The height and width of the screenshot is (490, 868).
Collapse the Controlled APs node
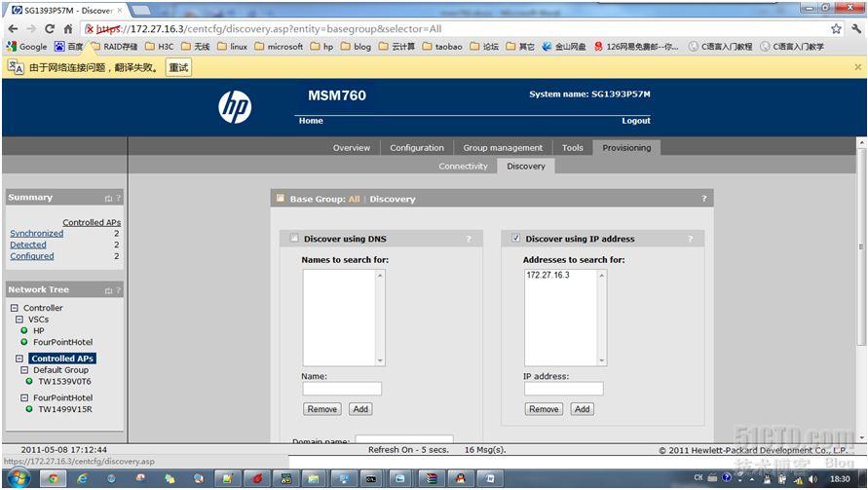pos(19,358)
